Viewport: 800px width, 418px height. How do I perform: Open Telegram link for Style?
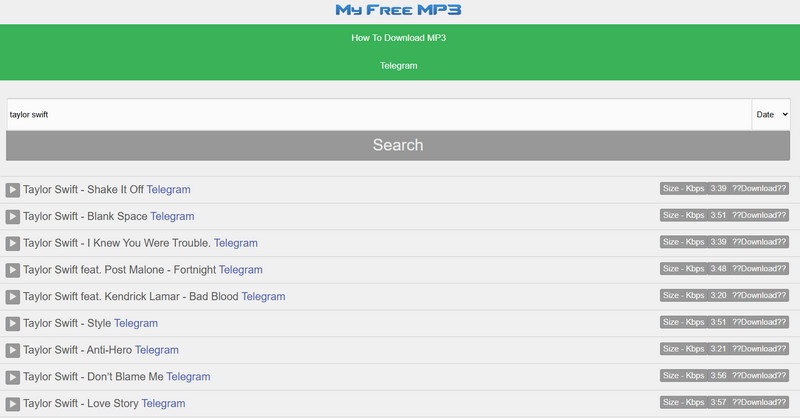[136, 323]
